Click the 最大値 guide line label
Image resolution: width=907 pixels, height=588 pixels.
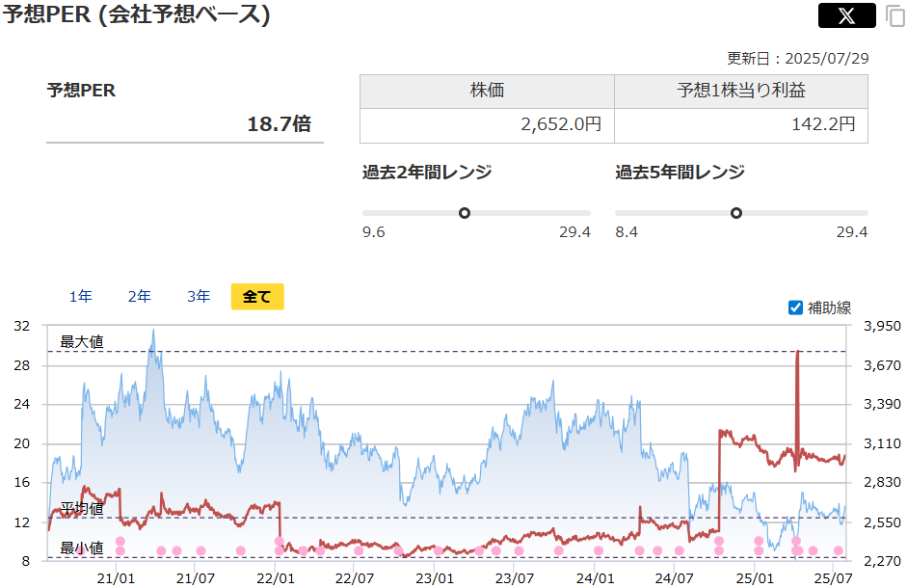pyautogui.click(x=82, y=341)
